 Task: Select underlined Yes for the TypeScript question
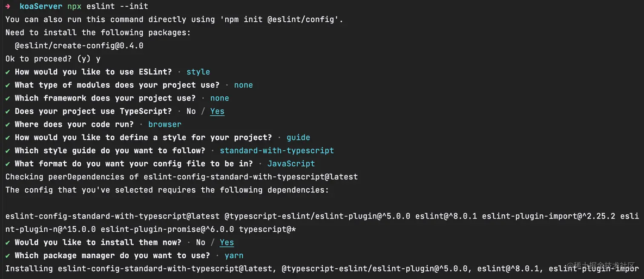pos(217,111)
